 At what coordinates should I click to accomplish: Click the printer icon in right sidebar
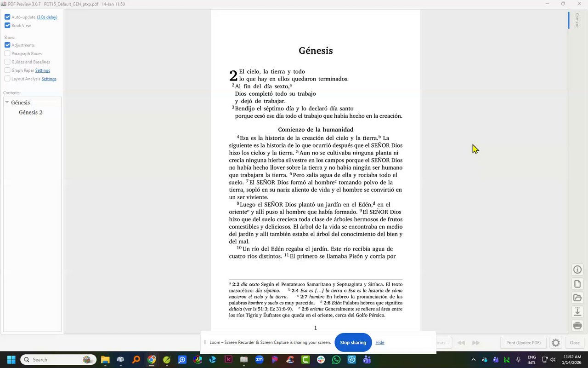pos(577,326)
